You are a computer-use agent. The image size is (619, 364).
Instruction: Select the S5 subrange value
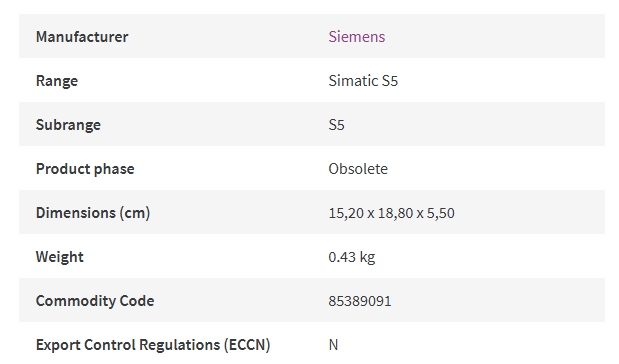pos(336,125)
